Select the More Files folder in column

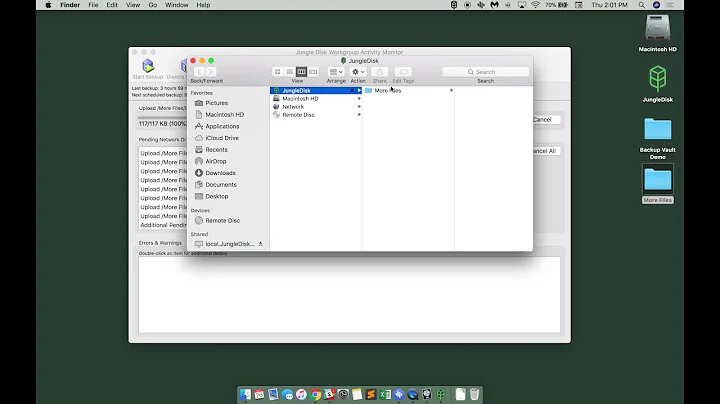pos(408,90)
